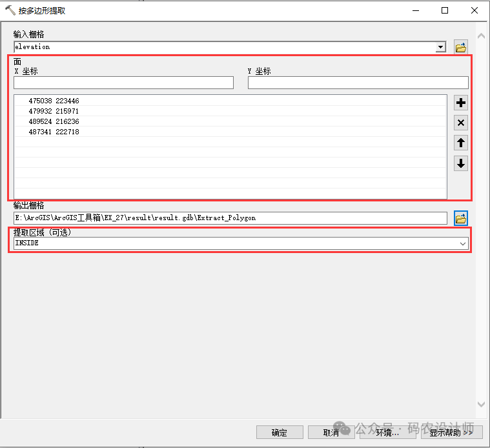Viewport: 490px width, 448px height.
Task: Click the scrollbar down arrow
Action: (x=480, y=404)
